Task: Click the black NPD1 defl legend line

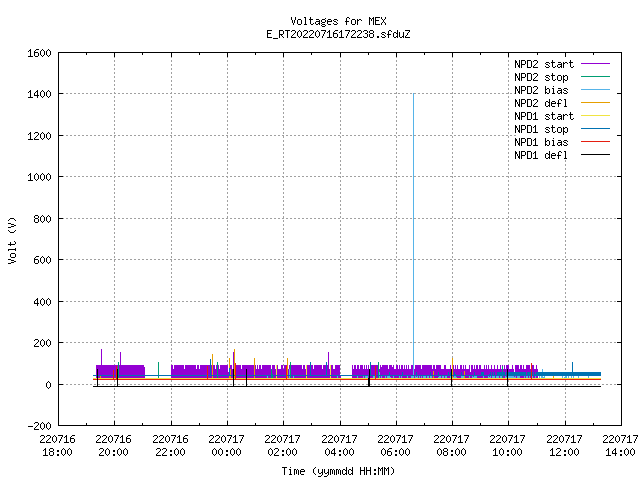Action: (595, 155)
